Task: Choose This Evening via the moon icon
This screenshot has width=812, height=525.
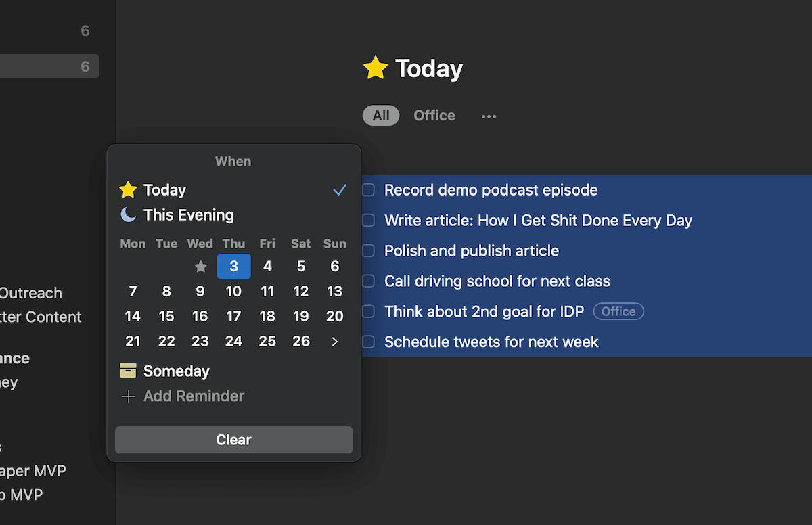Action: pos(129,215)
